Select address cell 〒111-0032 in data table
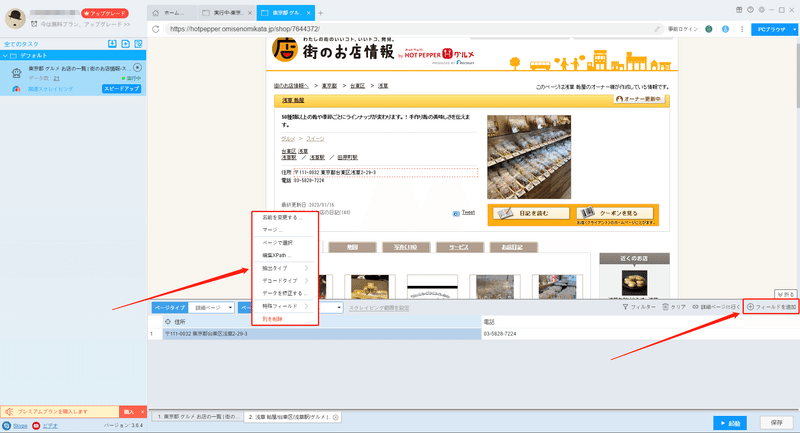The width and height of the screenshot is (800, 433). coord(322,334)
